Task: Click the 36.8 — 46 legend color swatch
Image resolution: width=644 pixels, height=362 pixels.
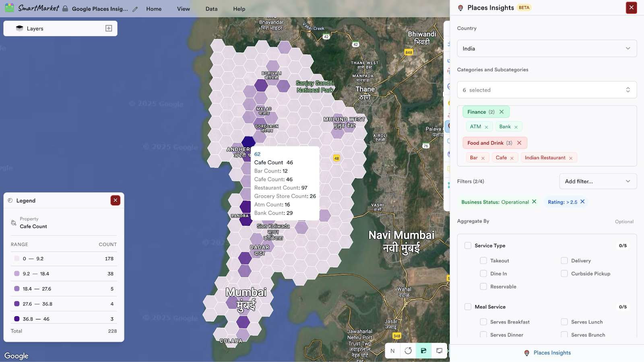Action: (17, 319)
